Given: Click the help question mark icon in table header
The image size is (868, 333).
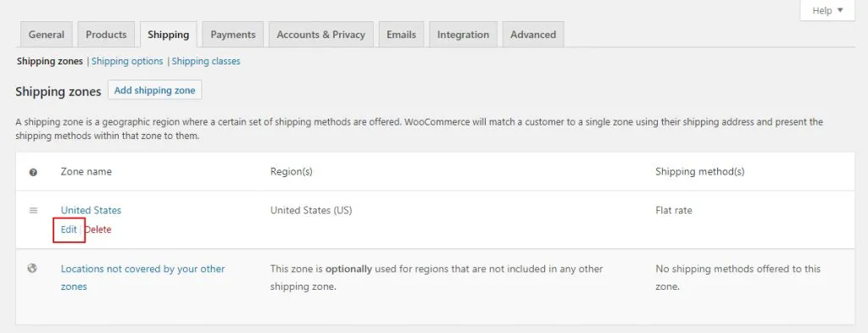Looking at the screenshot, I should 33,172.
